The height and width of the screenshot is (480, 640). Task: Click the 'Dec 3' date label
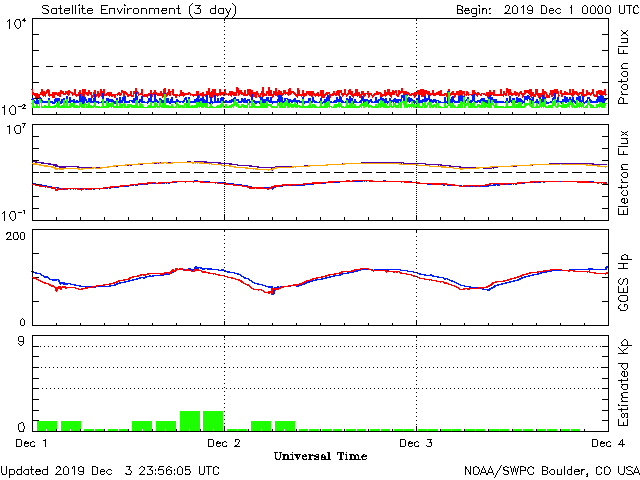click(x=416, y=443)
